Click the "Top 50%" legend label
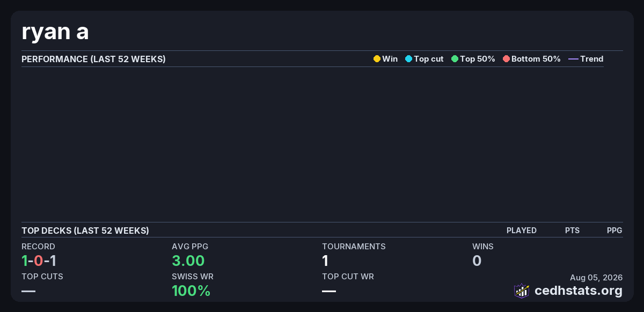Viewport: 644px width, 312px height. coord(478,59)
